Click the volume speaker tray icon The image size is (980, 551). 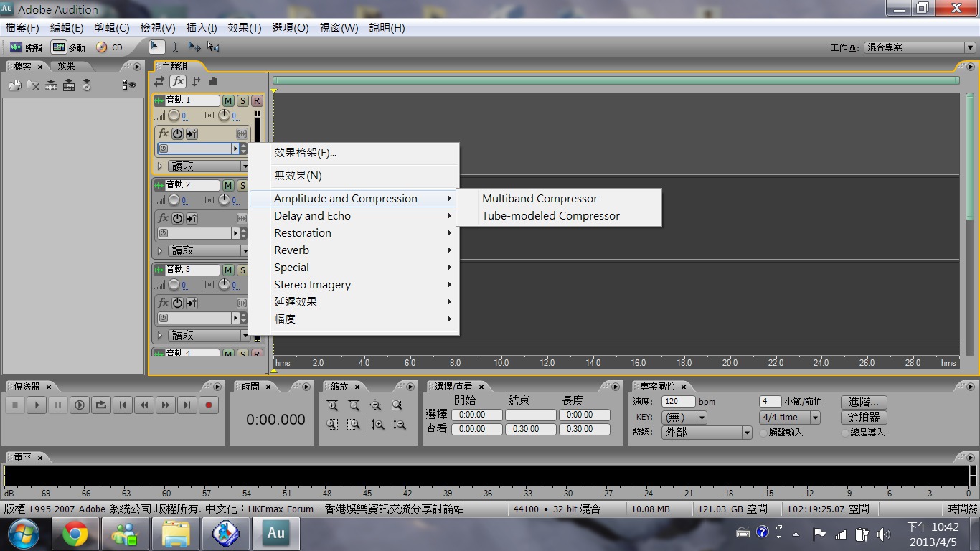tap(882, 534)
